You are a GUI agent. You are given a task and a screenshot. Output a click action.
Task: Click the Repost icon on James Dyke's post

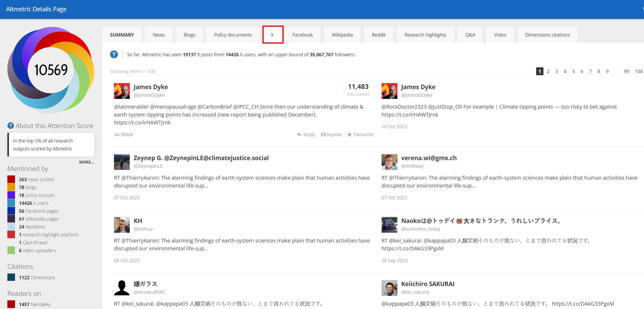click(323, 134)
